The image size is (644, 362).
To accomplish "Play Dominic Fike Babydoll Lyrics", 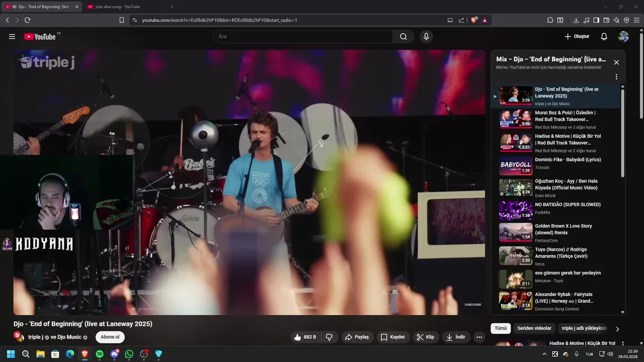I will [x=556, y=165].
